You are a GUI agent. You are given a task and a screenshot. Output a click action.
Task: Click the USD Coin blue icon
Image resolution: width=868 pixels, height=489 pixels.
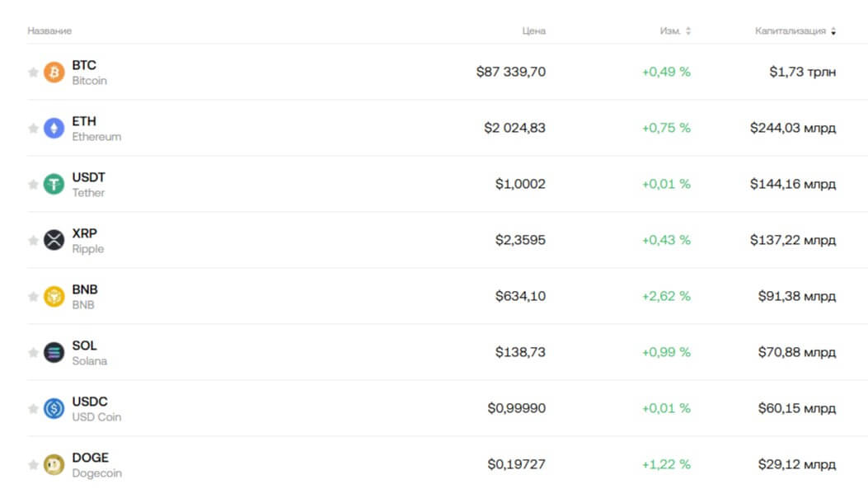coord(54,409)
